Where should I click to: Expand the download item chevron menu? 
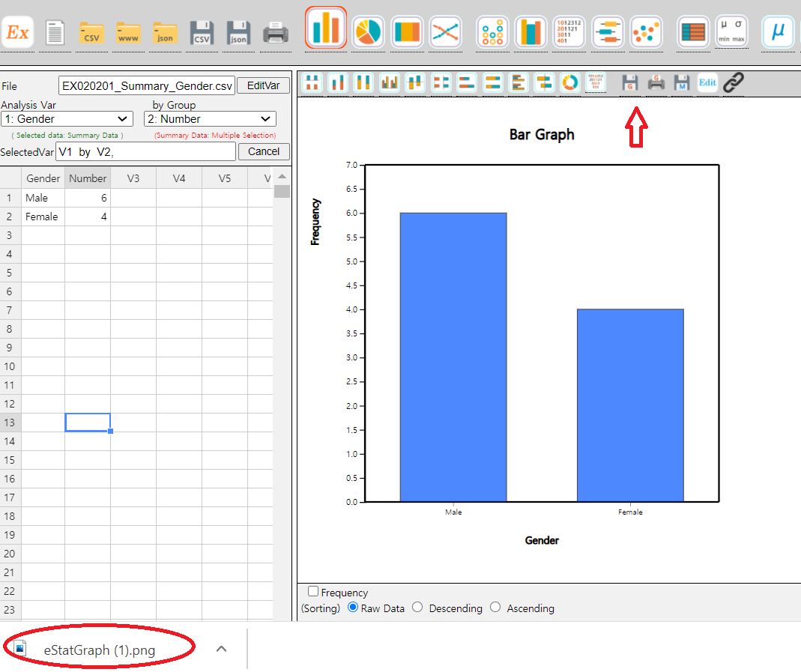pyautogui.click(x=221, y=649)
